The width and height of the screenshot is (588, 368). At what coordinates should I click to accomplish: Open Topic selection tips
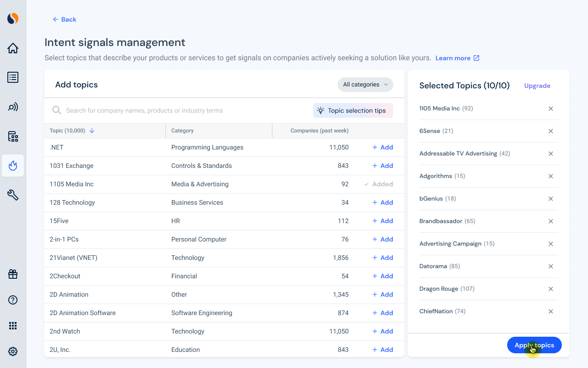point(353,110)
